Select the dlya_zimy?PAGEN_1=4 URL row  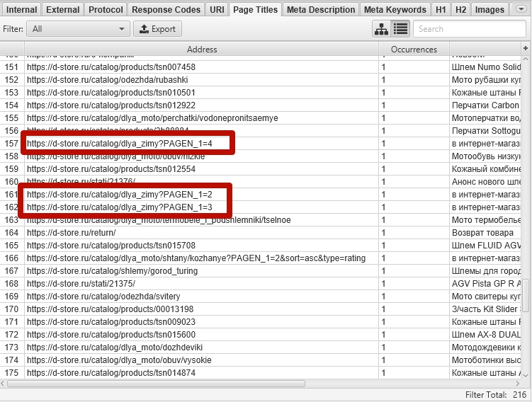(x=261, y=144)
